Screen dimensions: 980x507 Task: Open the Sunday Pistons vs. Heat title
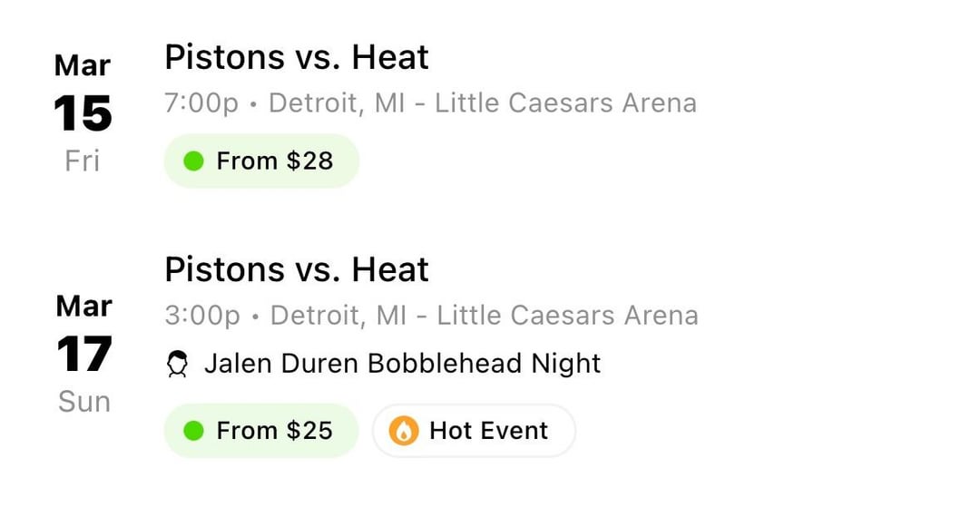[297, 269]
